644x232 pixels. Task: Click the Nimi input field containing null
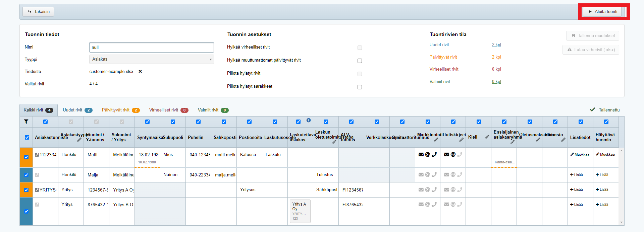click(x=151, y=47)
